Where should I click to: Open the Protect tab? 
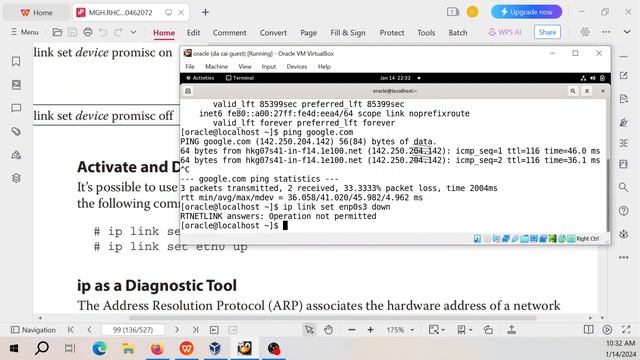click(392, 33)
